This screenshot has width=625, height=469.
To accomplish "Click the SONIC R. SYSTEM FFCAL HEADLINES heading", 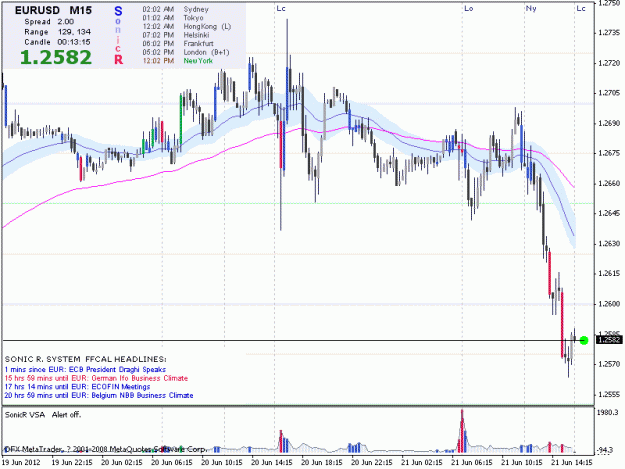I will coord(85,359).
